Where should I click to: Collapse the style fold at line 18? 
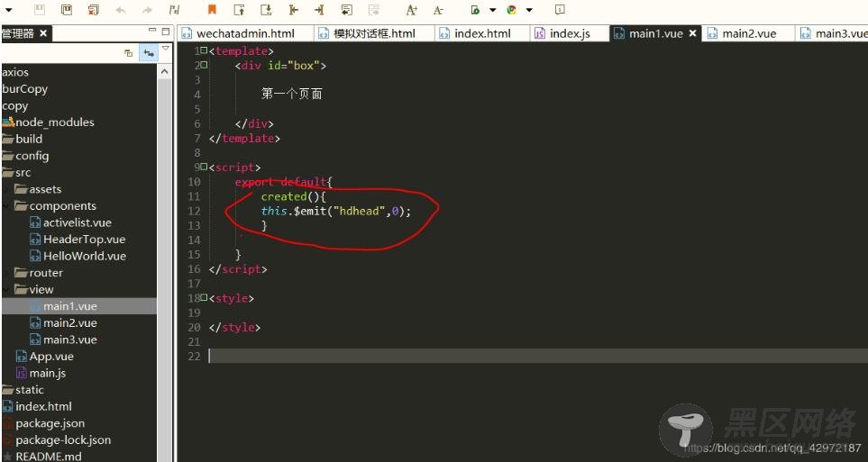tap(205, 298)
